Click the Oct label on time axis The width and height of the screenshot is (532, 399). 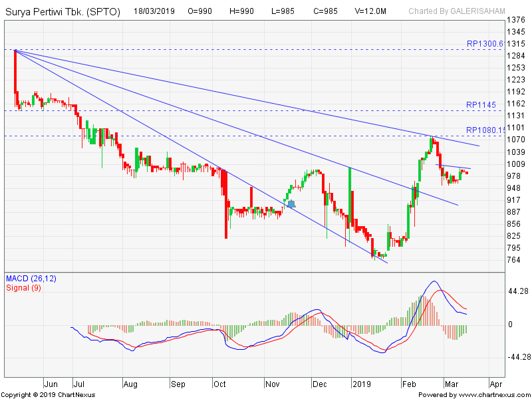point(220,384)
